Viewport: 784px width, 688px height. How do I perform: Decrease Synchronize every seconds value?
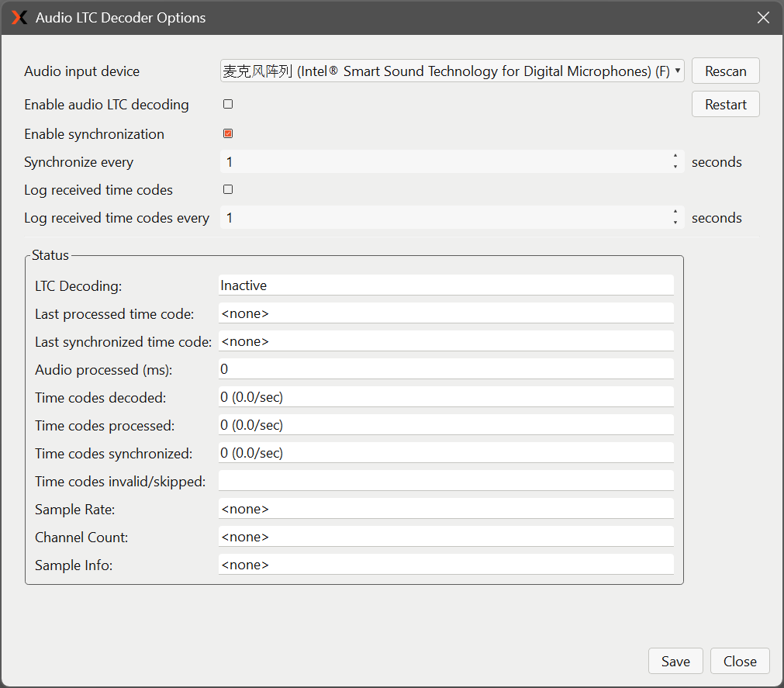click(675, 168)
